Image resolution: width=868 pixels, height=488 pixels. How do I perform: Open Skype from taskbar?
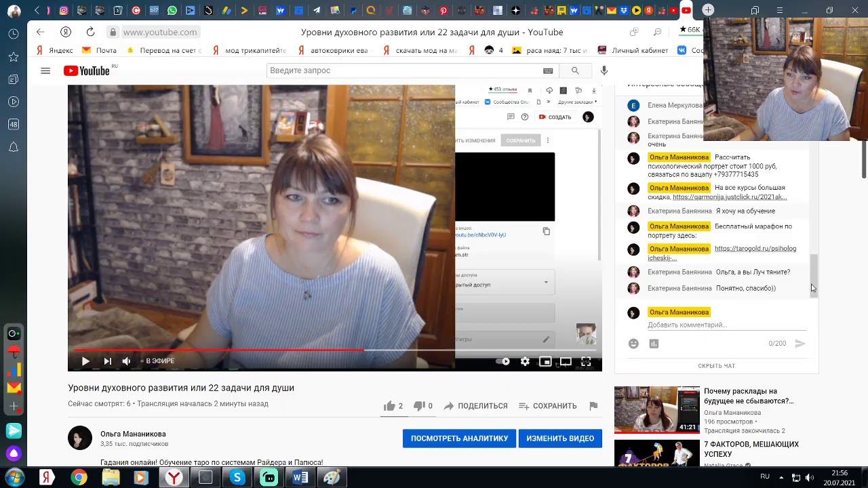(x=237, y=478)
